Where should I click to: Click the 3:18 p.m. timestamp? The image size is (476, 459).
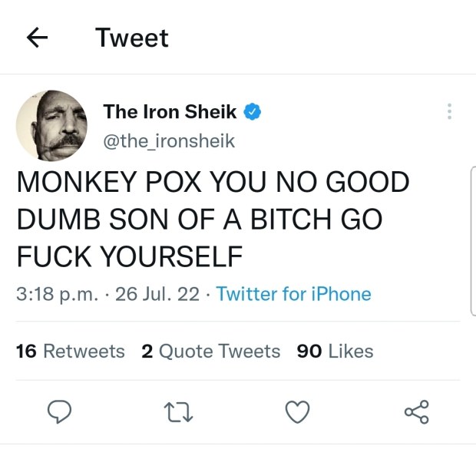point(59,294)
